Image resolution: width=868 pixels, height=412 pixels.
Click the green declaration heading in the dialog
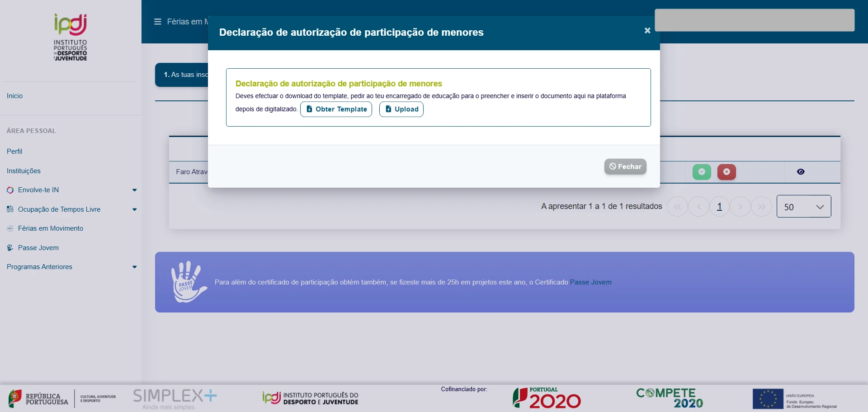tap(339, 84)
